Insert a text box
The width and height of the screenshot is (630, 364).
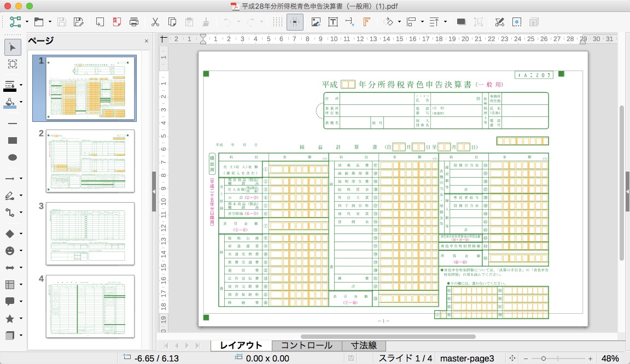tap(332, 22)
